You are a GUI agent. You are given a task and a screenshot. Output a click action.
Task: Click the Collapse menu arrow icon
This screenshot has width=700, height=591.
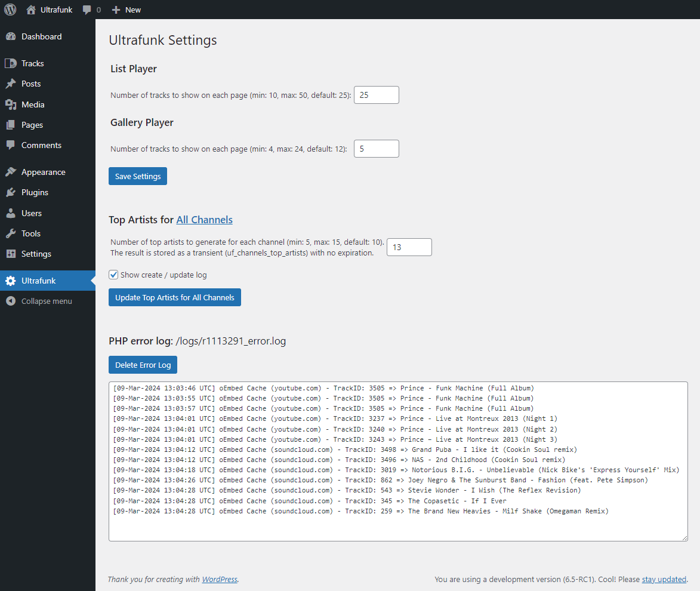click(11, 301)
